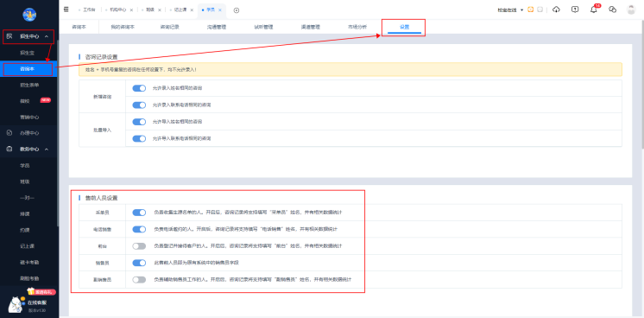
Task: Click the school logo avatar in sidebar
Action: pos(29,15)
